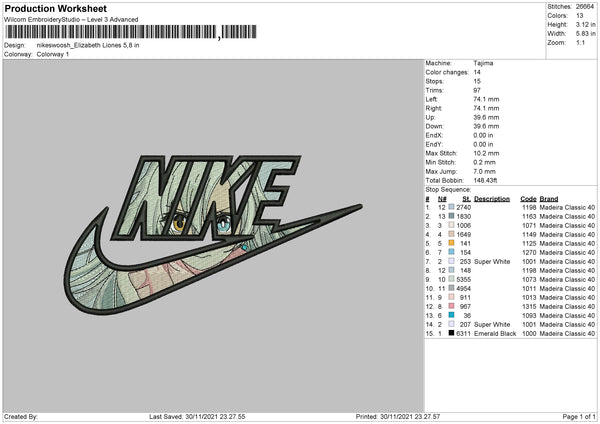The image size is (600, 424).
Task: Select the Trims value 97
Action: tap(477, 90)
